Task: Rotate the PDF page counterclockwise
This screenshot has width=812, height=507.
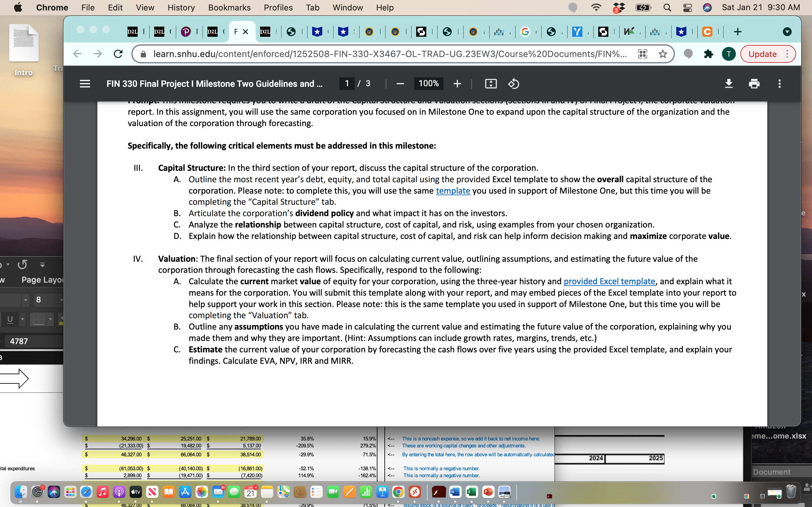Action: tap(514, 83)
